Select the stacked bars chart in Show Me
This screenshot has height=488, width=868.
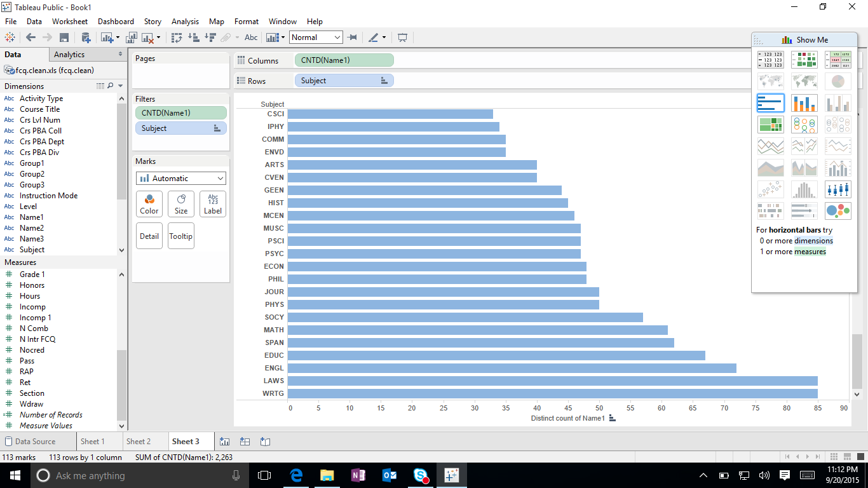click(804, 103)
